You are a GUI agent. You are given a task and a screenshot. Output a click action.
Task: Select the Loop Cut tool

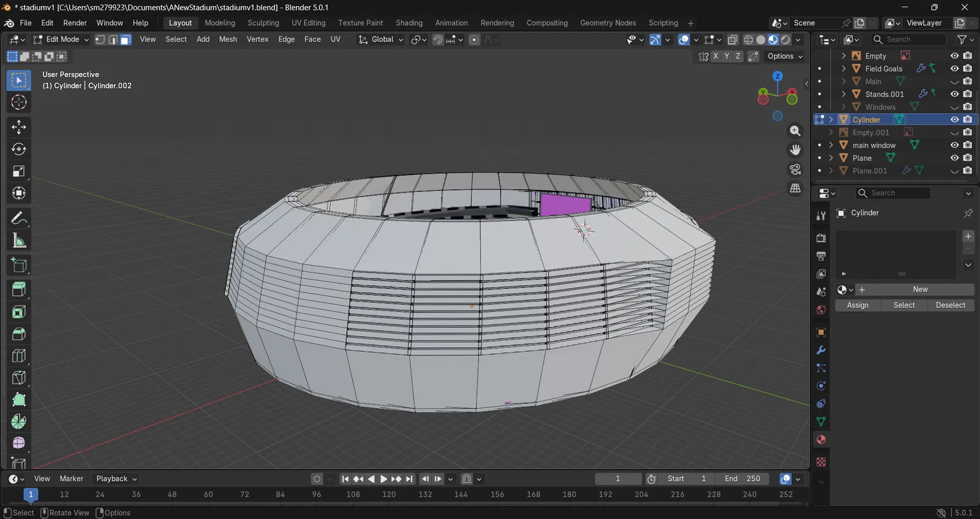point(18,356)
